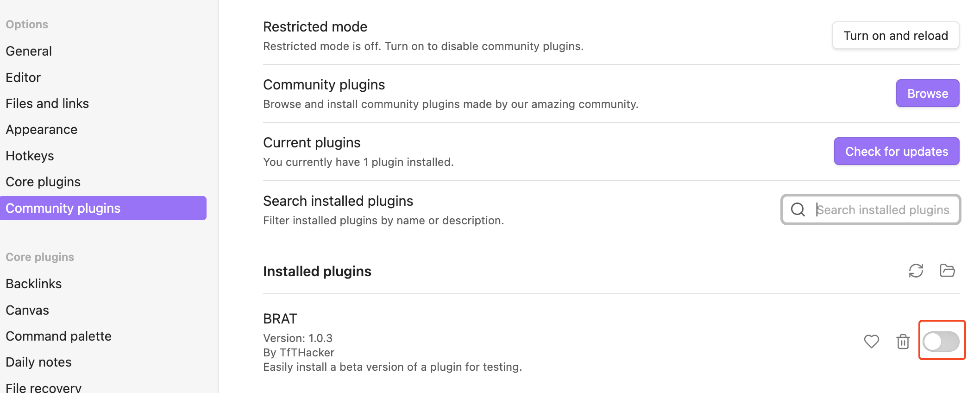
Task: Open the Editor settings tab
Action: click(23, 77)
